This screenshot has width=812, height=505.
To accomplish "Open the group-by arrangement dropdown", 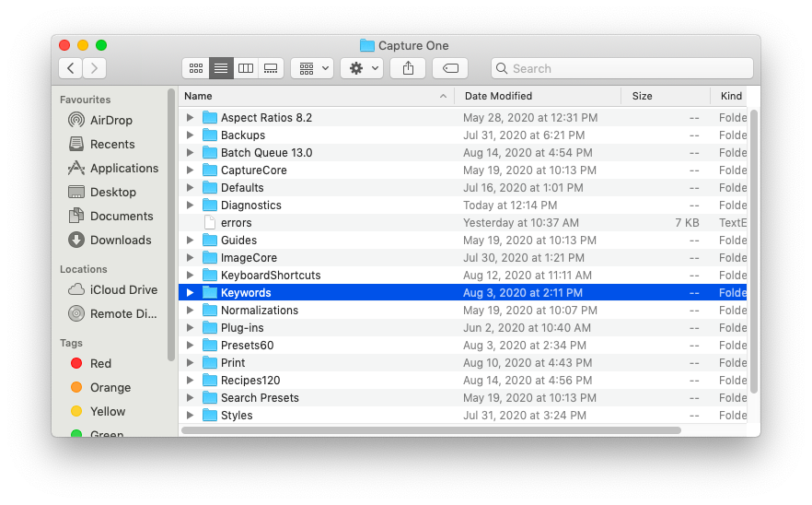I will (x=312, y=68).
